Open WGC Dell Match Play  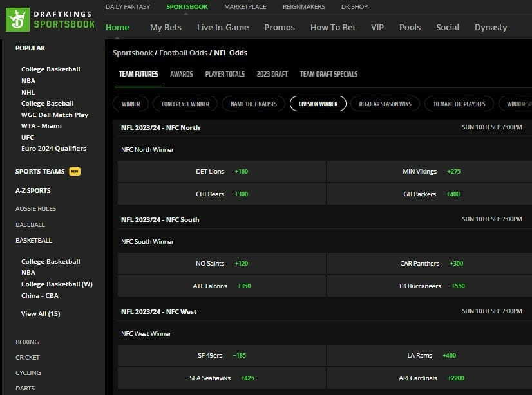tap(54, 115)
